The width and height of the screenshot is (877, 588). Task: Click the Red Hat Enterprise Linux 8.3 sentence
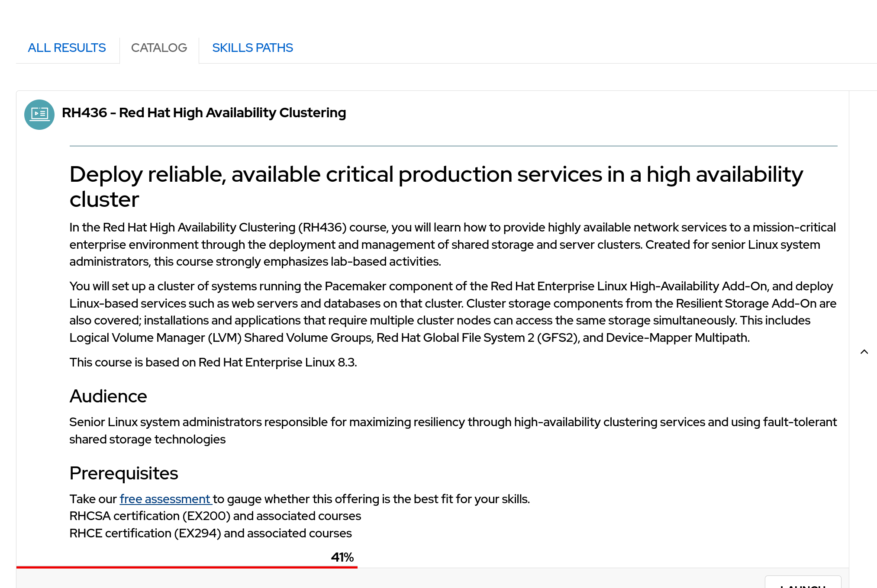(213, 363)
